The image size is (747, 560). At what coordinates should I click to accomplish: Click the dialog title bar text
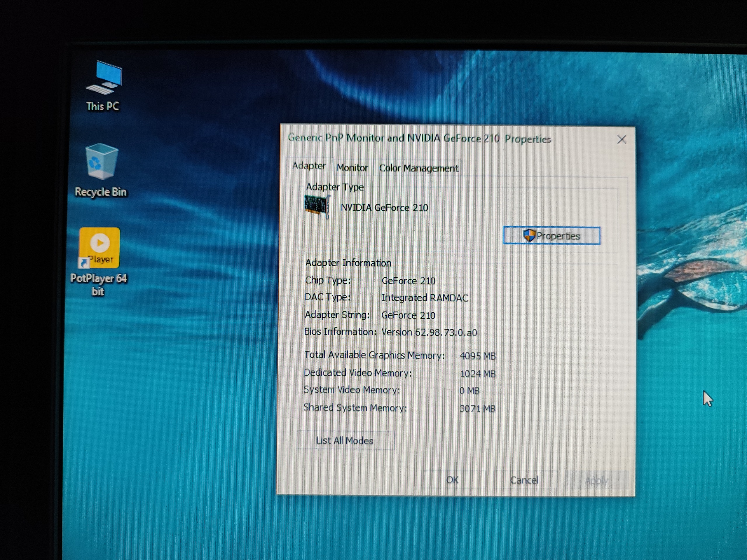pos(419,139)
